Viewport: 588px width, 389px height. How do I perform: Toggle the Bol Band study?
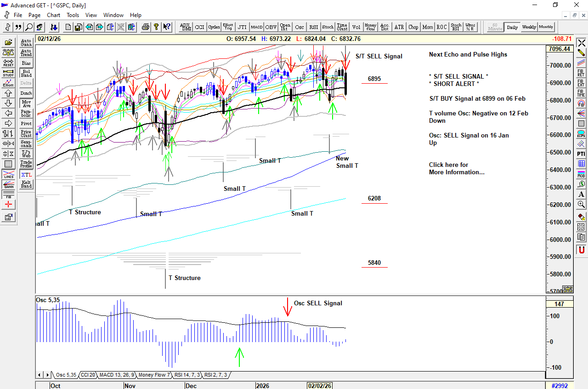[26, 73]
